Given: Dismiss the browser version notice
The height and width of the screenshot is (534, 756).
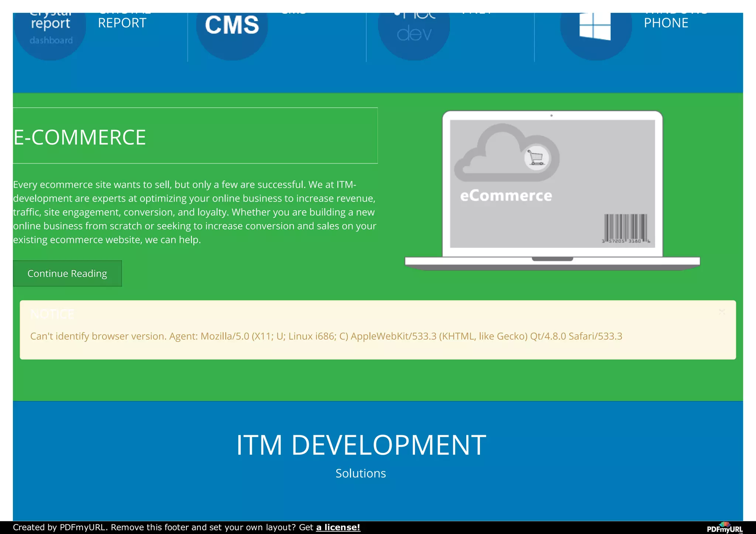Looking at the screenshot, I should coord(722,312).
